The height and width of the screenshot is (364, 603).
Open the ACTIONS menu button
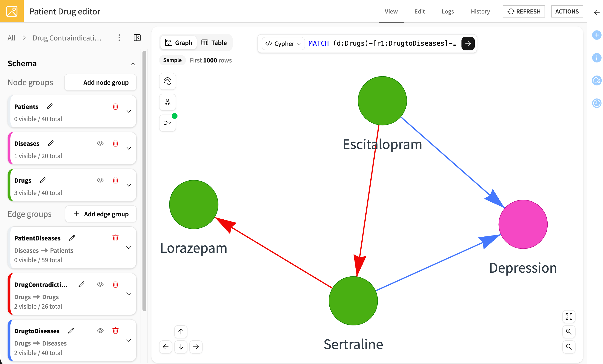tap(567, 11)
